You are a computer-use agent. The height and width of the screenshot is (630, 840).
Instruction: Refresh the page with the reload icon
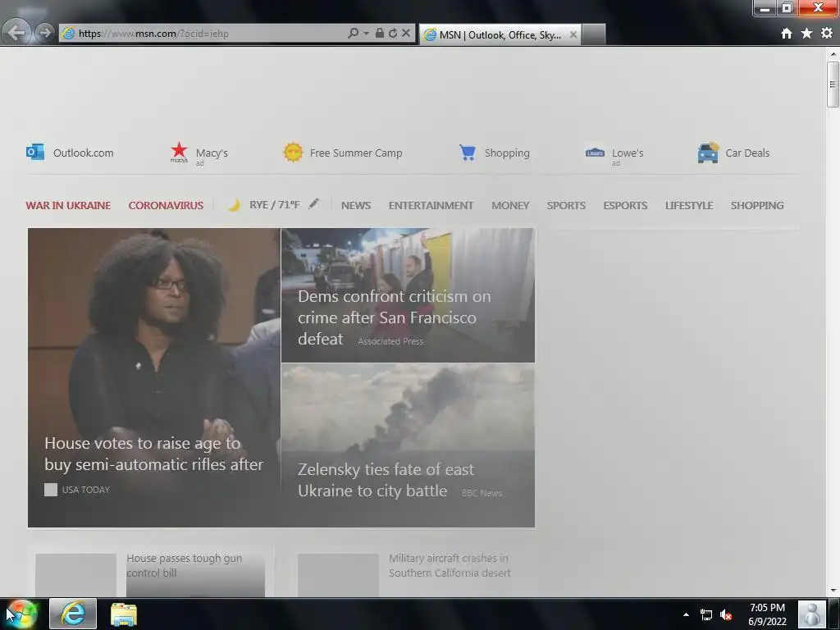(393, 33)
